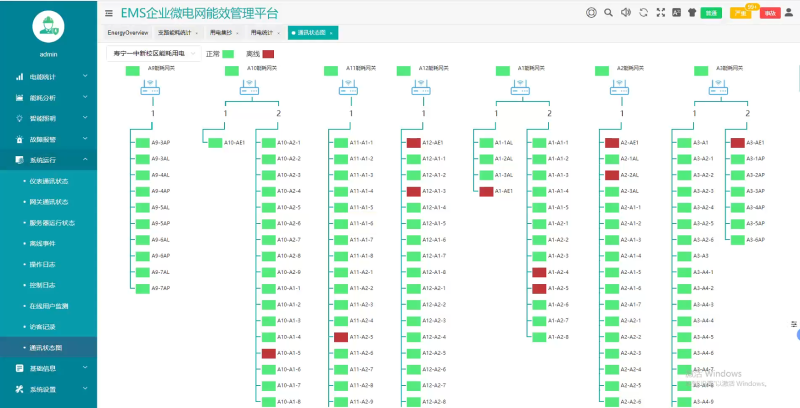Collapse the sidebar with the hamburger icon
The image size is (800, 408).
point(109,13)
